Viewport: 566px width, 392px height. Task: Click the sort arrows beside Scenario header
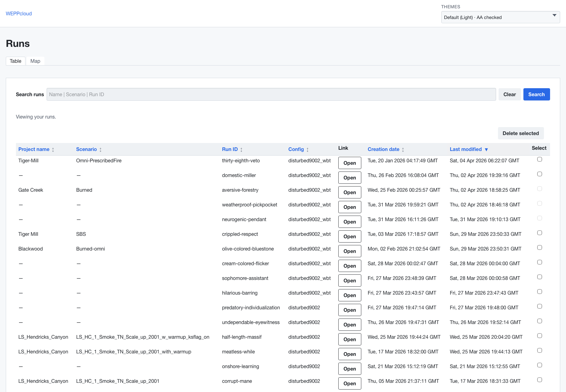tap(101, 150)
